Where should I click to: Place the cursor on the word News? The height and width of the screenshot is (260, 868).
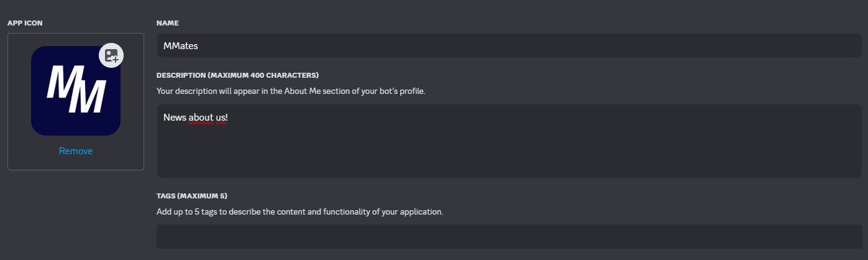tap(175, 117)
